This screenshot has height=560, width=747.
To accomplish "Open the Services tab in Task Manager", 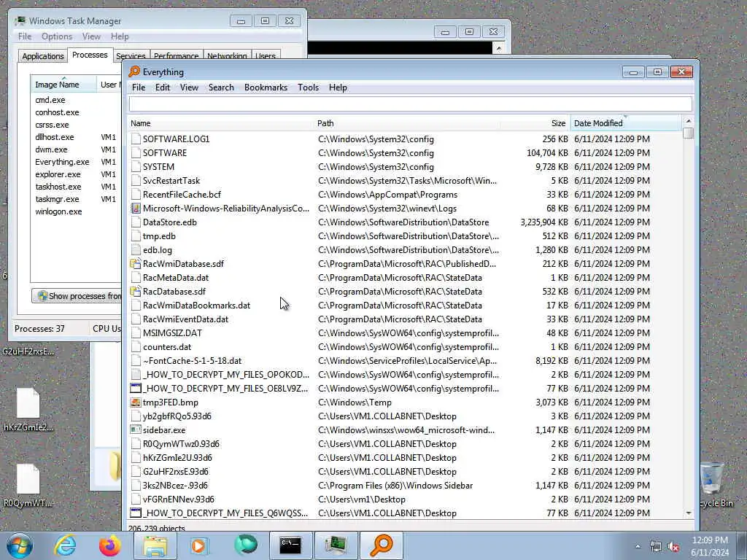I will tap(131, 56).
